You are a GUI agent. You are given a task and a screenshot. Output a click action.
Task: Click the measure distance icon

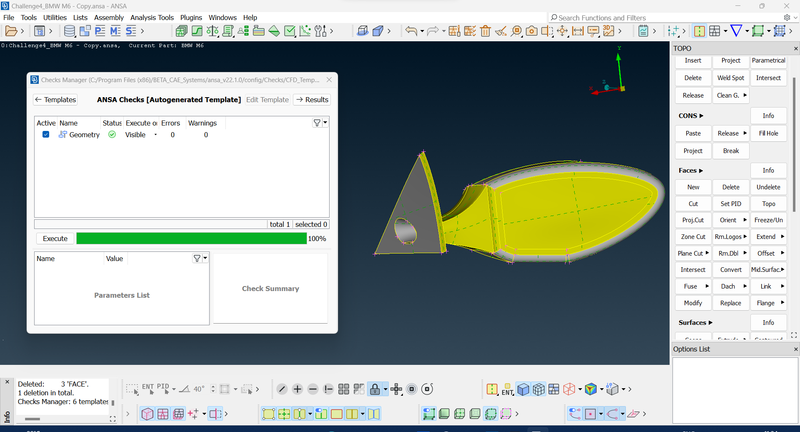(x=578, y=31)
